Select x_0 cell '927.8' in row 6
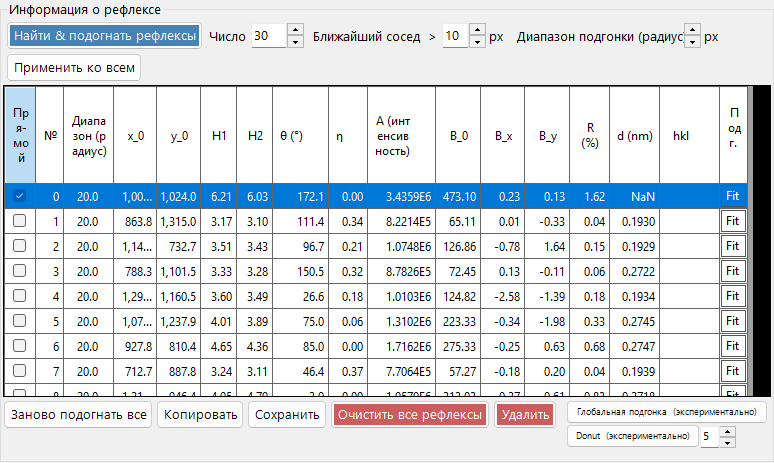The height and width of the screenshot is (463, 774). click(x=135, y=346)
